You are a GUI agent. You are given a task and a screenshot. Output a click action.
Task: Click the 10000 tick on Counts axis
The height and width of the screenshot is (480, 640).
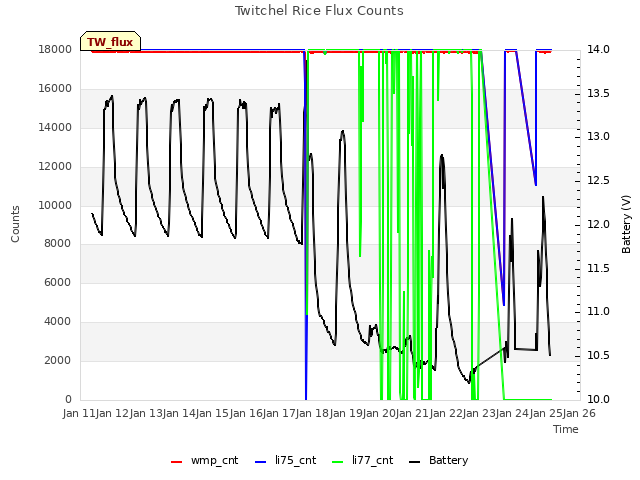click(55, 205)
